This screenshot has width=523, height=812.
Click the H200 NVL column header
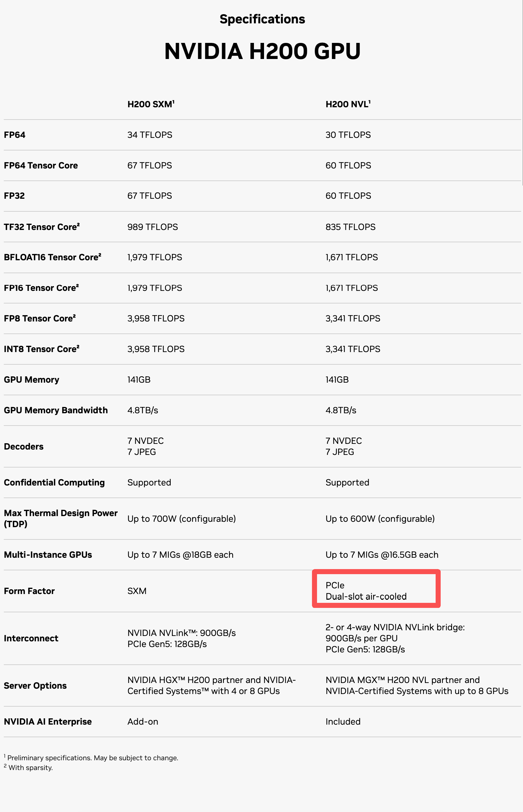[x=348, y=104]
